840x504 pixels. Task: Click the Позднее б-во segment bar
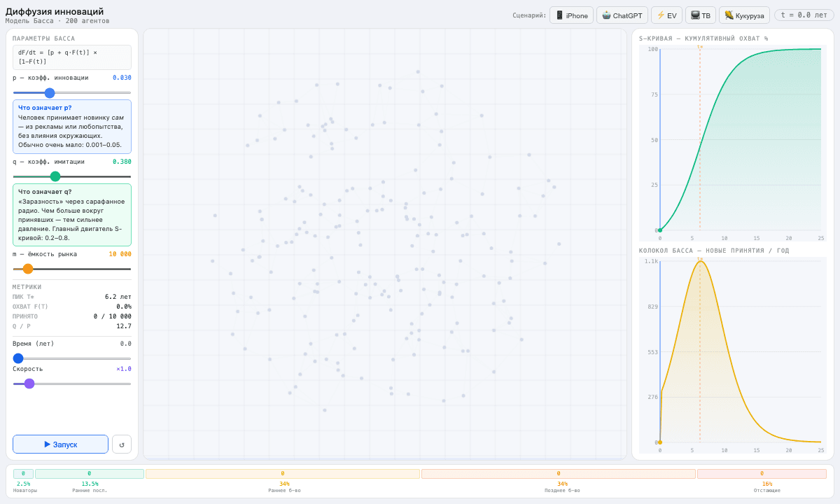(559, 474)
